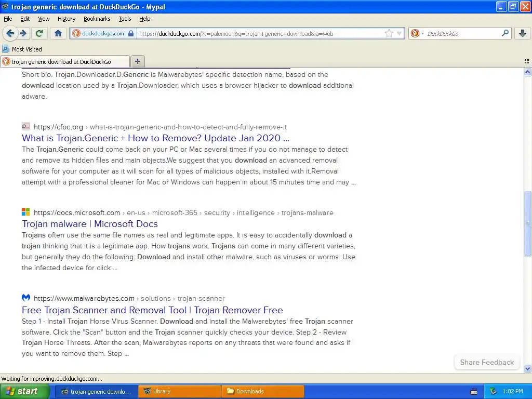
Task: Click the scrollbar down arrow
Action: 527,368
